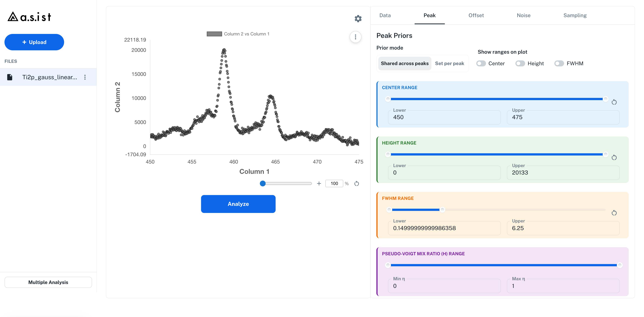Click the Analyze button
Image resolution: width=644 pixels, height=317 pixels.
tap(238, 204)
